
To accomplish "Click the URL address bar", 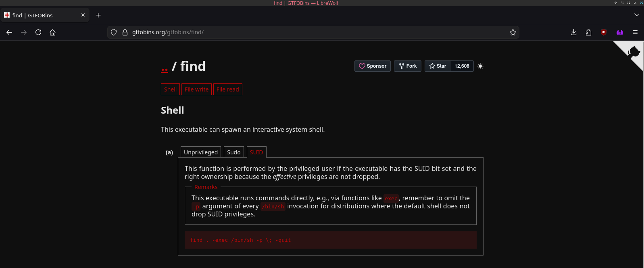I will click(x=315, y=32).
